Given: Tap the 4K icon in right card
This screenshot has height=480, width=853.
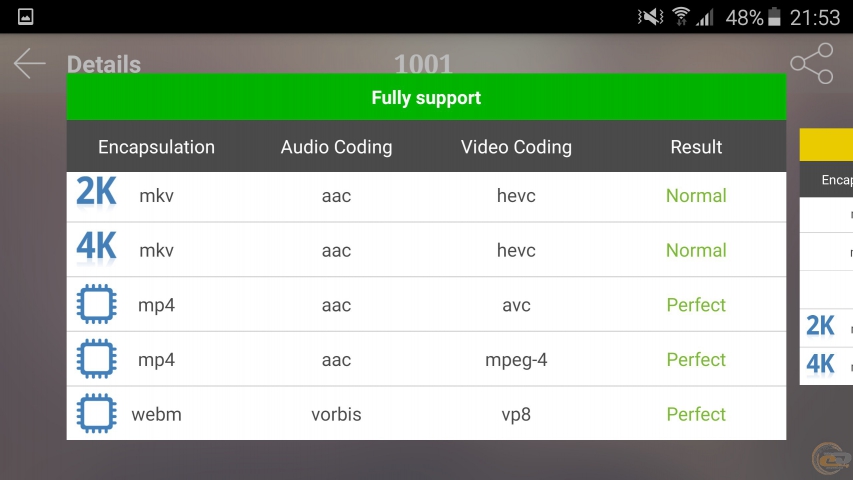Looking at the screenshot, I should click(820, 365).
